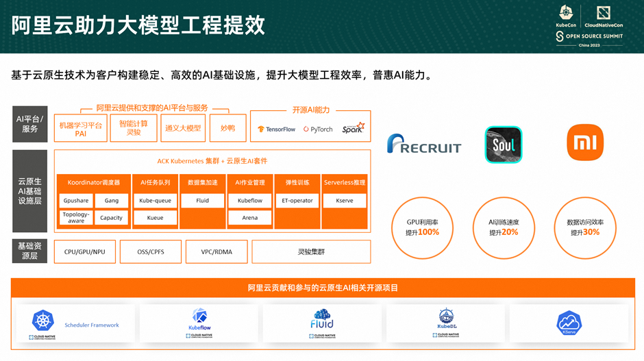
Task: Click the ACK Kubernetes 集群 + 云原生AI套件 title
Action: (x=212, y=161)
